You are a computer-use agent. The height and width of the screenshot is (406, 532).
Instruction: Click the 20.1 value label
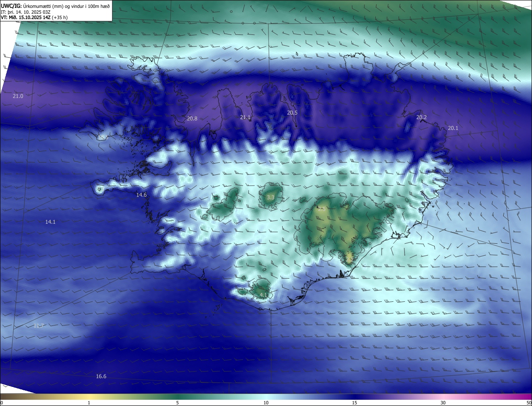pos(453,128)
